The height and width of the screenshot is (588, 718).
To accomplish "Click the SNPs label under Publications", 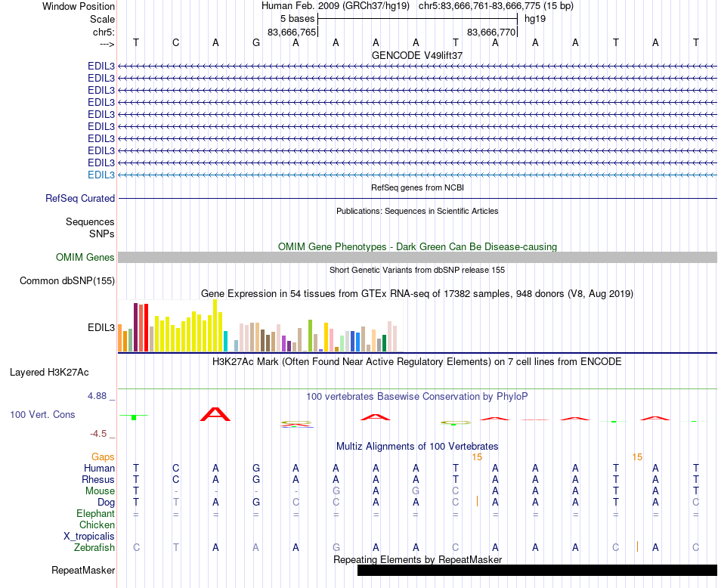I will click(x=102, y=234).
